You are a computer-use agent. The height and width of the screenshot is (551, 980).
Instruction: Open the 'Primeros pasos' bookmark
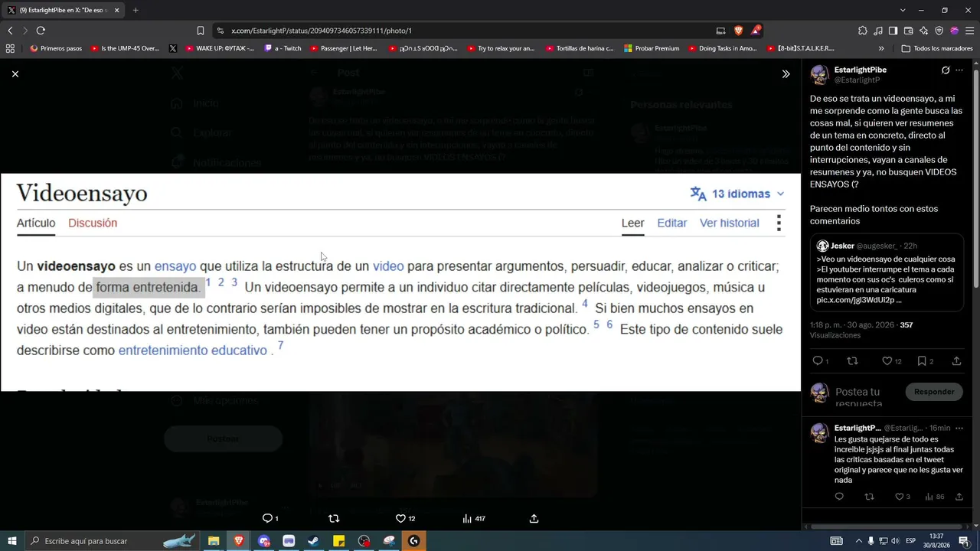[56, 48]
